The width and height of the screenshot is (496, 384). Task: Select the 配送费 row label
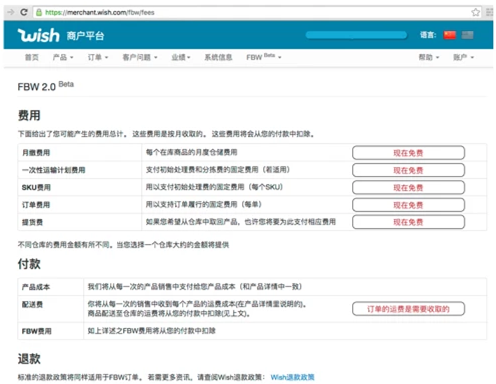tap(32, 304)
